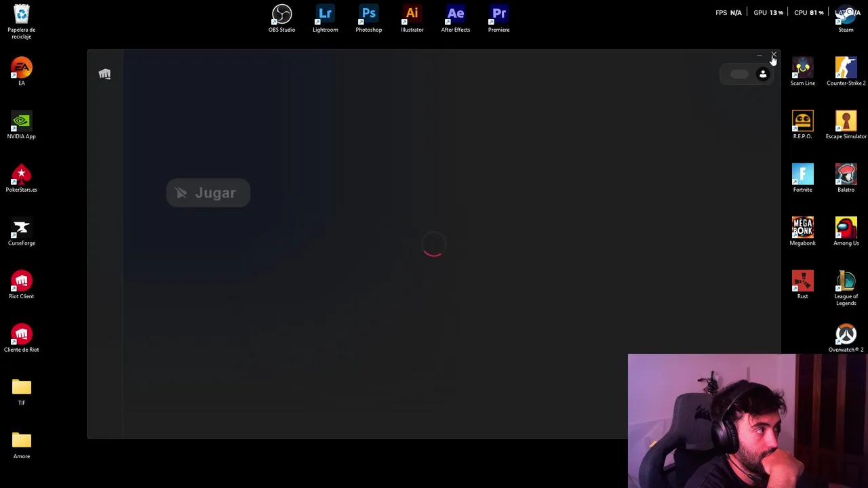Select the Riot Client desktop shortcut
The image size is (868, 488).
tap(22, 285)
